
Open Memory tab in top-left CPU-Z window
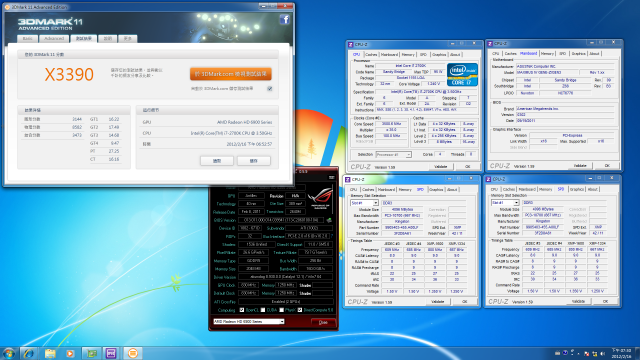[x=408, y=54]
